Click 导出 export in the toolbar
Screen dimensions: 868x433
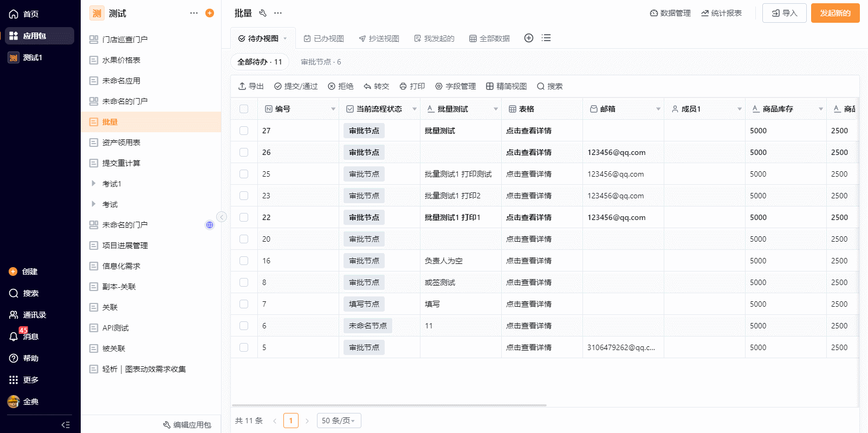(251, 86)
